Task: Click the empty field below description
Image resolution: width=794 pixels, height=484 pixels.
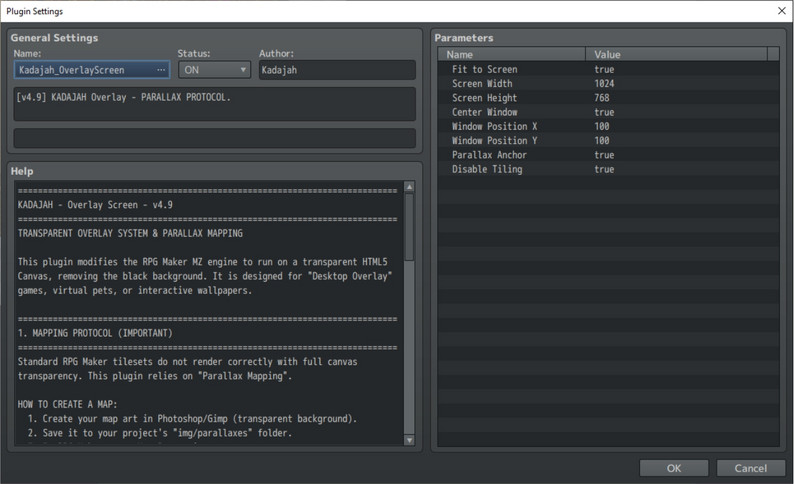Action: (214, 138)
